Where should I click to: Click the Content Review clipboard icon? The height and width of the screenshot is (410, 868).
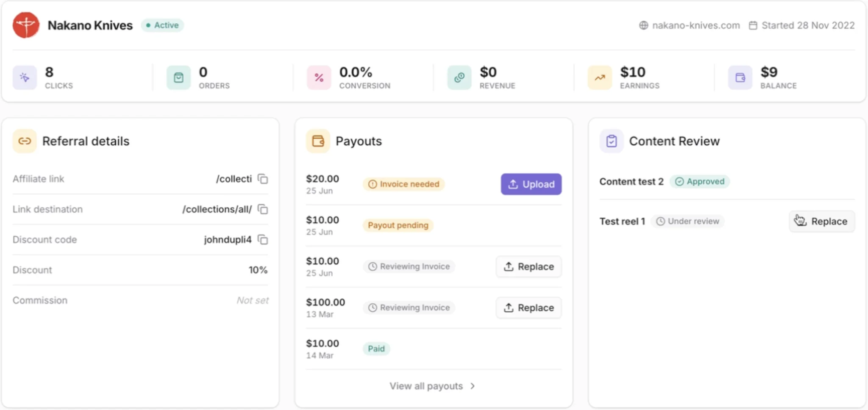[611, 141]
